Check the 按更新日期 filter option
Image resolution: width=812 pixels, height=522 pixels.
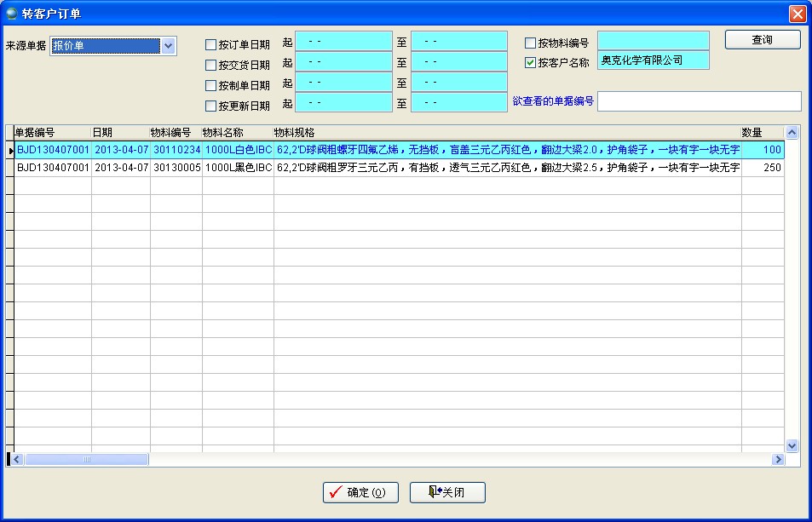211,106
